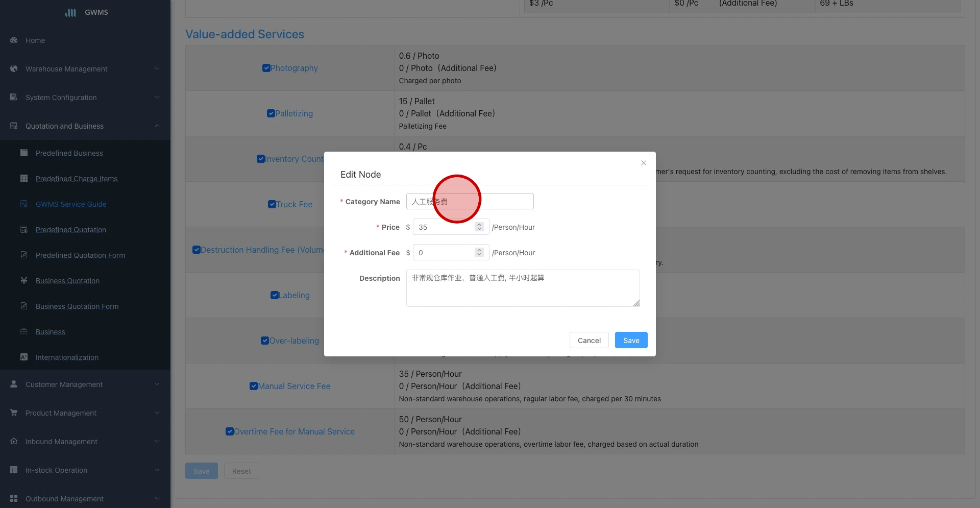
Task: Toggle the Palletizing checkbox
Action: [271, 113]
